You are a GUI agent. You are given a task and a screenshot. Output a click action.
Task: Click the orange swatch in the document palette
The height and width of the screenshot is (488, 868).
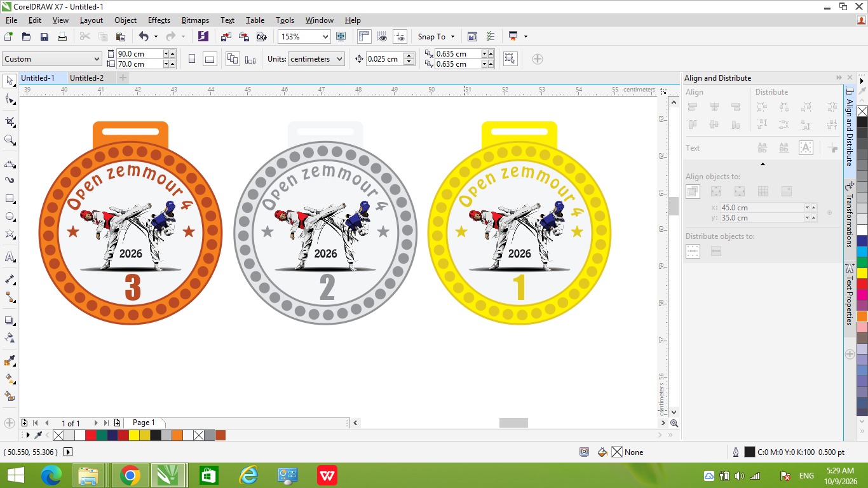pyautogui.click(x=177, y=435)
